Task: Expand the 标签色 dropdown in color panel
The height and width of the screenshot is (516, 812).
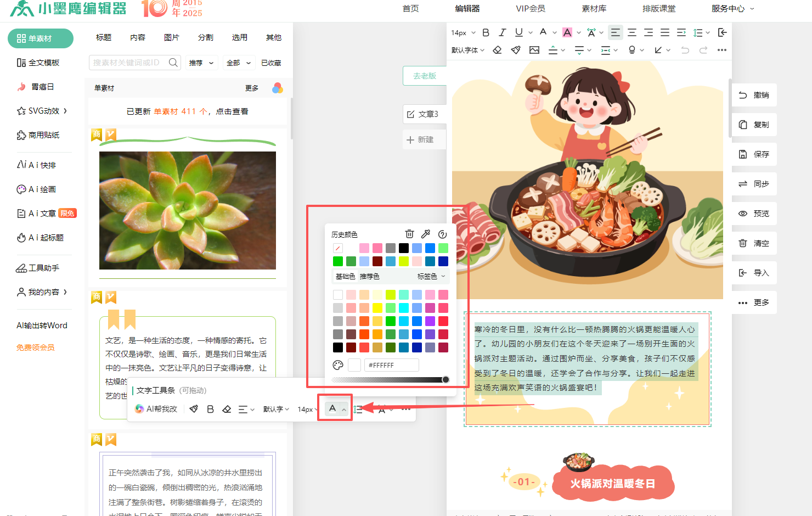Action: click(x=431, y=276)
